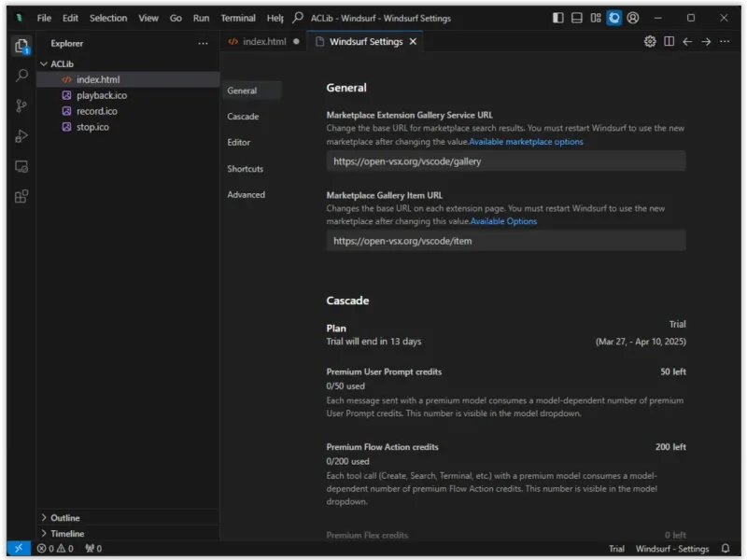Toggle the Cascade panel icon in title bar
747x560 pixels.
pyautogui.click(x=614, y=18)
